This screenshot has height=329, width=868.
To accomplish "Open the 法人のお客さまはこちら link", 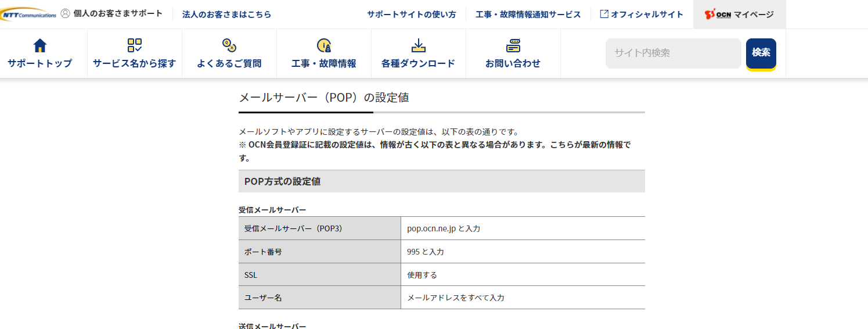I will pos(226,14).
